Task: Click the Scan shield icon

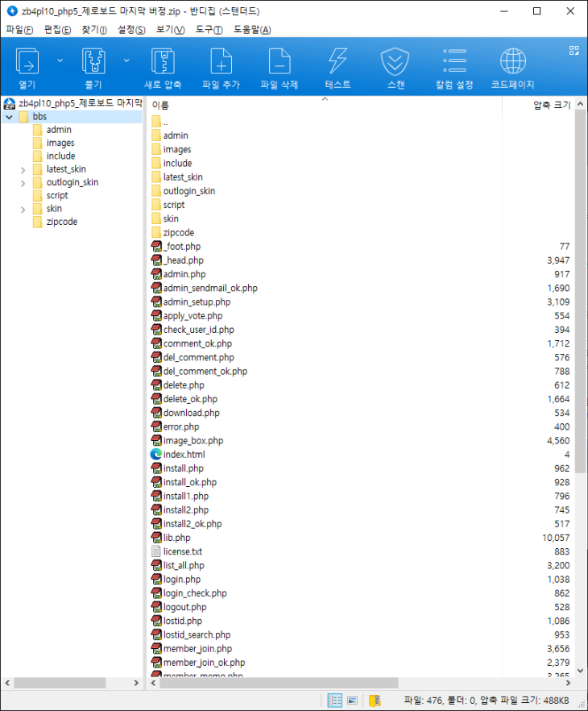Action: click(x=395, y=60)
